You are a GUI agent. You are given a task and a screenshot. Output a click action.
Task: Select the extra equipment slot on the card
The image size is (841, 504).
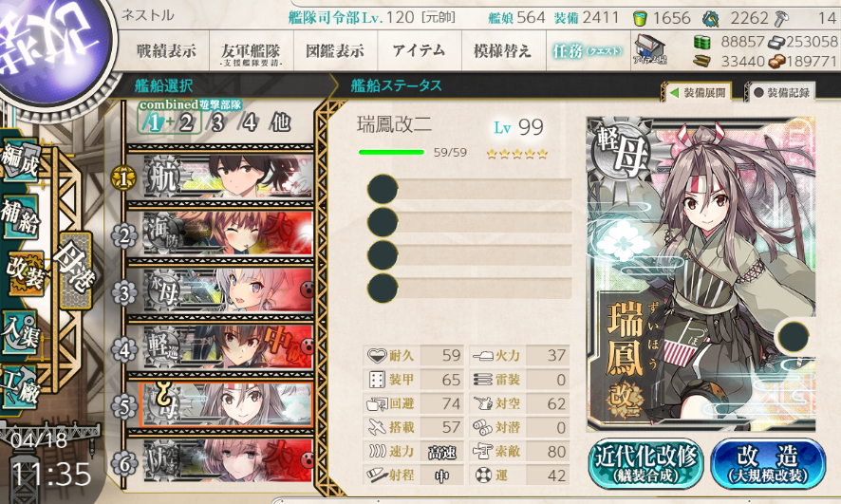tap(793, 337)
